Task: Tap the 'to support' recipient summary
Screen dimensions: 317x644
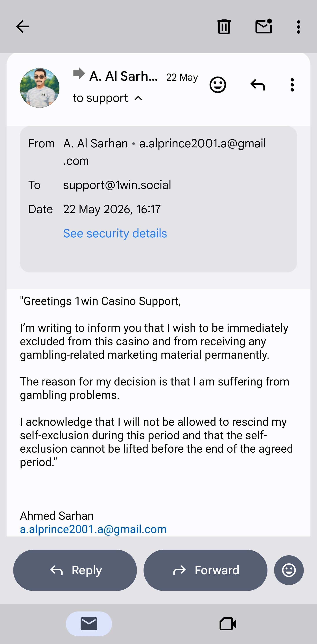Action: (100, 98)
